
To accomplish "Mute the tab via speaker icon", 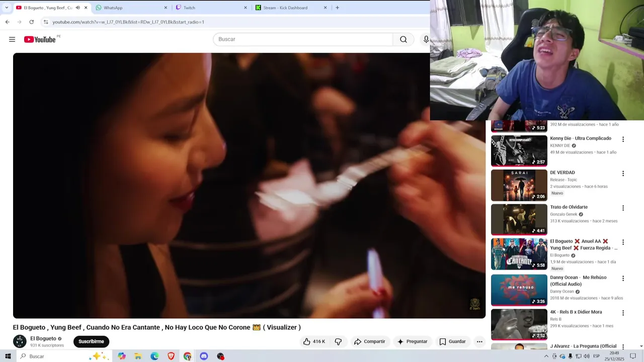I will (77, 8).
